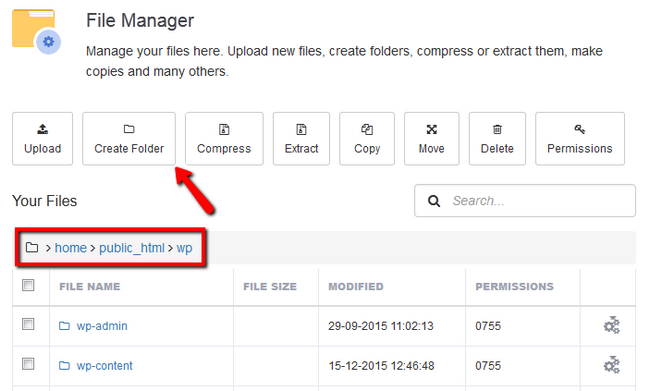
Task: Check the wp-content row checkbox
Action: (28, 364)
